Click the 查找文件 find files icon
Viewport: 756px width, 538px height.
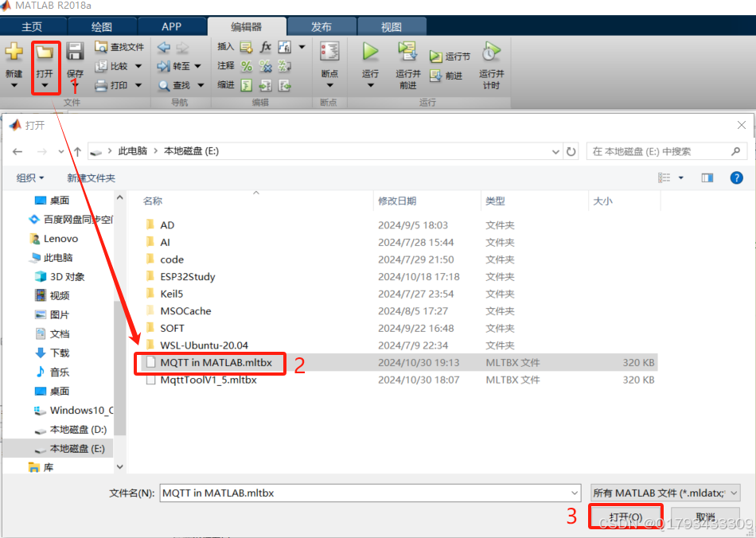coord(101,47)
